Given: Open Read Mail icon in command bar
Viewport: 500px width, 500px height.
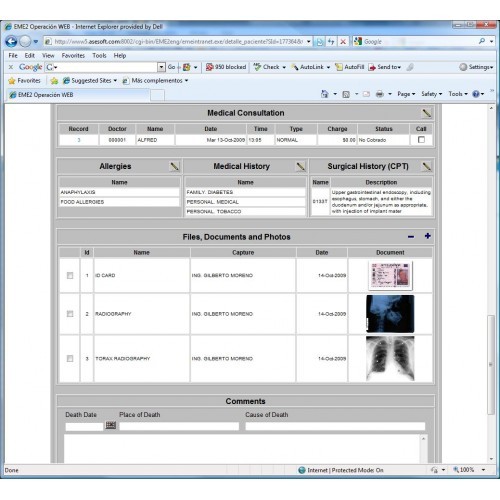Looking at the screenshot, I should pyautogui.click(x=366, y=94).
